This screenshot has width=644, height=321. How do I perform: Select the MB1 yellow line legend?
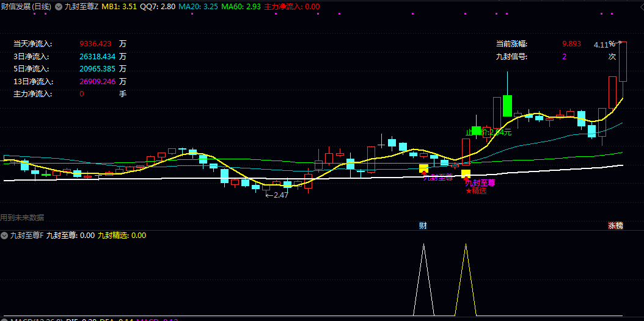(119, 7)
